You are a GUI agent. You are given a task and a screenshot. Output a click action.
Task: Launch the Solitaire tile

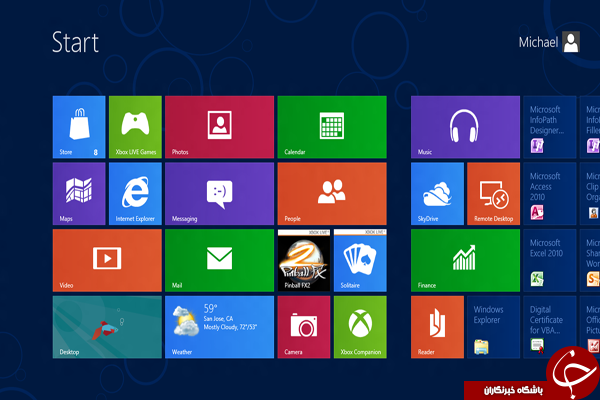360,260
